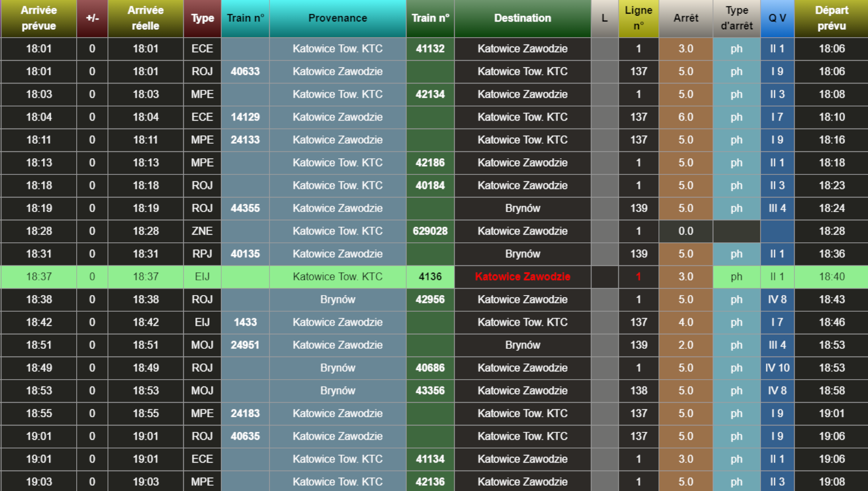Select train number 44355 cell
This screenshot has height=491, width=868.
[245, 208]
